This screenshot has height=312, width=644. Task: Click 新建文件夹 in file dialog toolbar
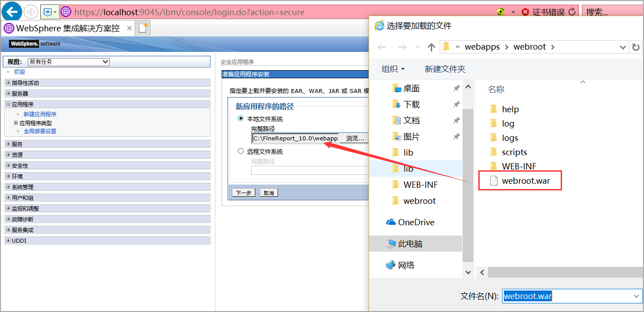(x=445, y=69)
